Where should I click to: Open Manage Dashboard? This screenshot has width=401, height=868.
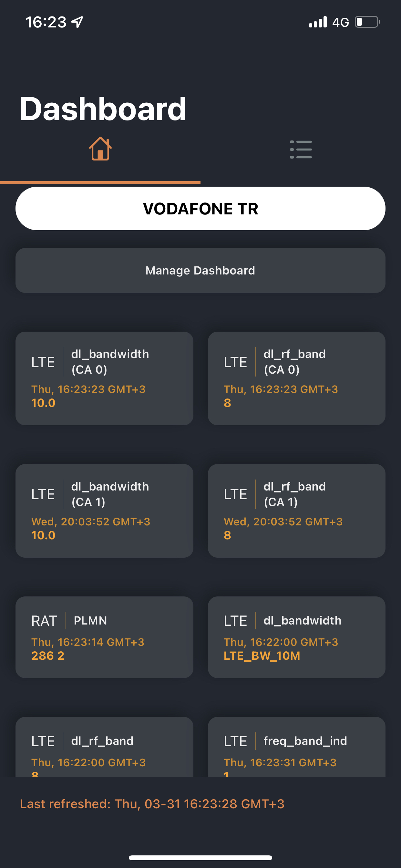point(200,271)
